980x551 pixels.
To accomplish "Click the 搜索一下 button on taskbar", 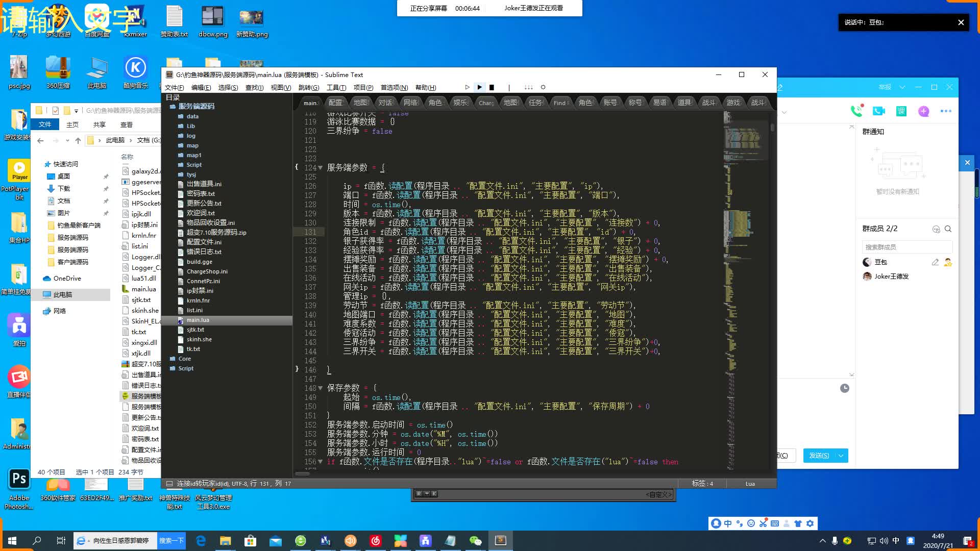I will click(x=170, y=541).
